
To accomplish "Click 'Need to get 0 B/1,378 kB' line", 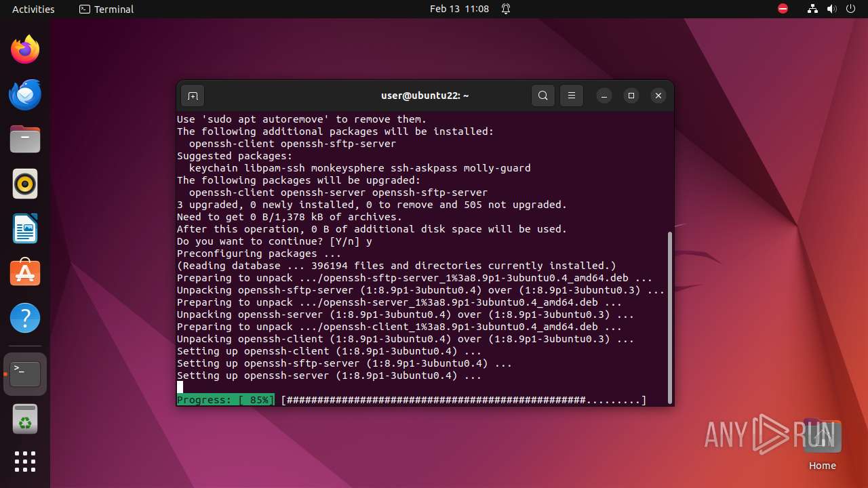I will (290, 217).
